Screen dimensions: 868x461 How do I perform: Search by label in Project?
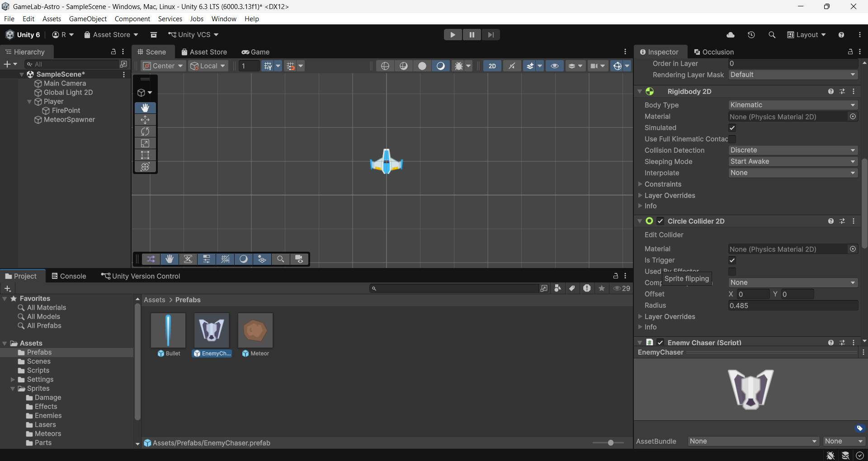(x=572, y=288)
